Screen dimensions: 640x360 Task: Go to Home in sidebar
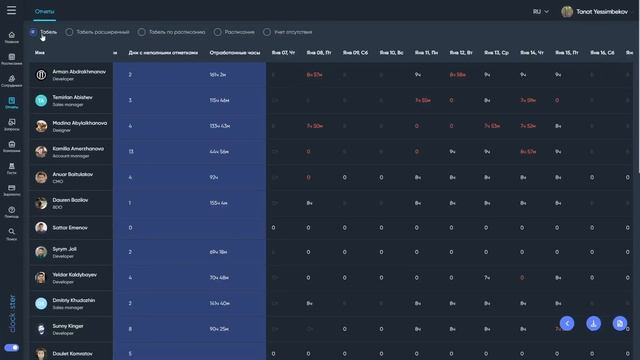click(11, 37)
